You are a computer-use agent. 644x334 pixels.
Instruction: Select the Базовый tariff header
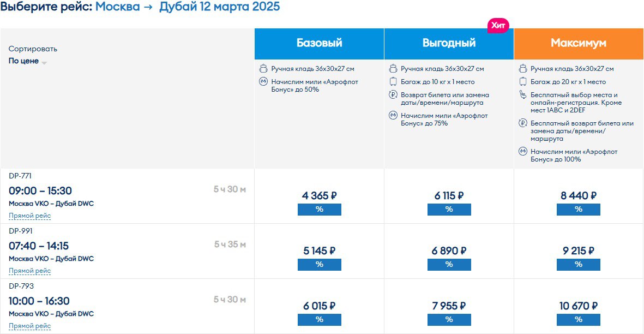pyautogui.click(x=319, y=44)
